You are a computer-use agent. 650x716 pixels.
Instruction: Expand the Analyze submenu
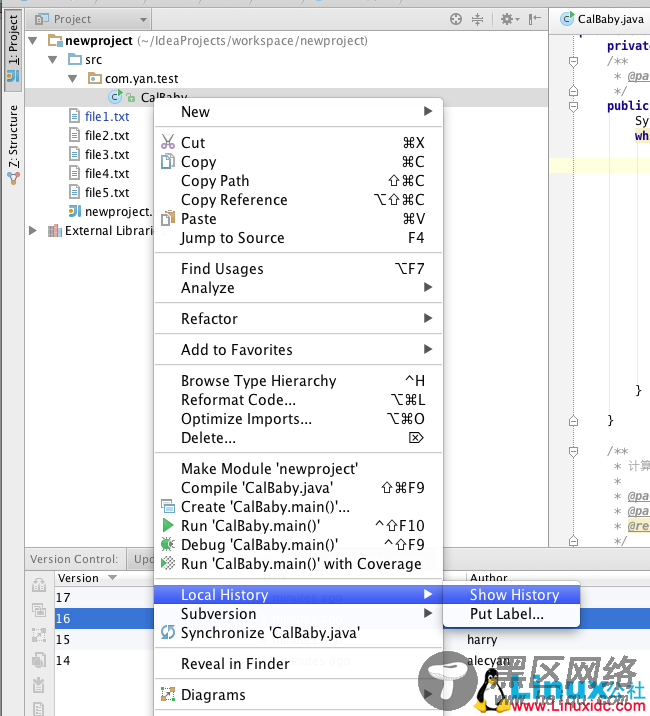point(298,288)
